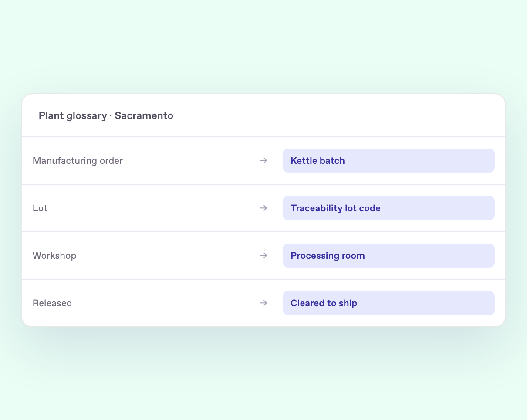
Task: Edit the Kettle batch field
Action: pos(388,161)
